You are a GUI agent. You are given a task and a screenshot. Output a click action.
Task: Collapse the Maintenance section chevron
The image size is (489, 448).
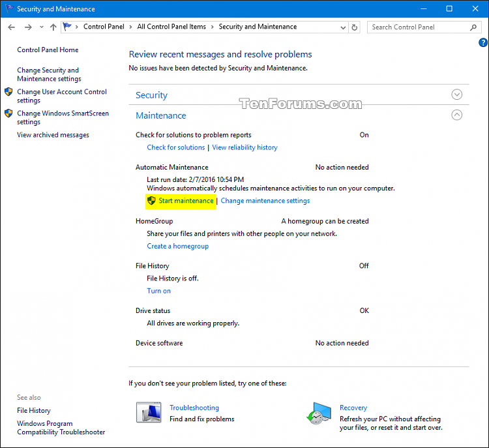click(x=456, y=115)
